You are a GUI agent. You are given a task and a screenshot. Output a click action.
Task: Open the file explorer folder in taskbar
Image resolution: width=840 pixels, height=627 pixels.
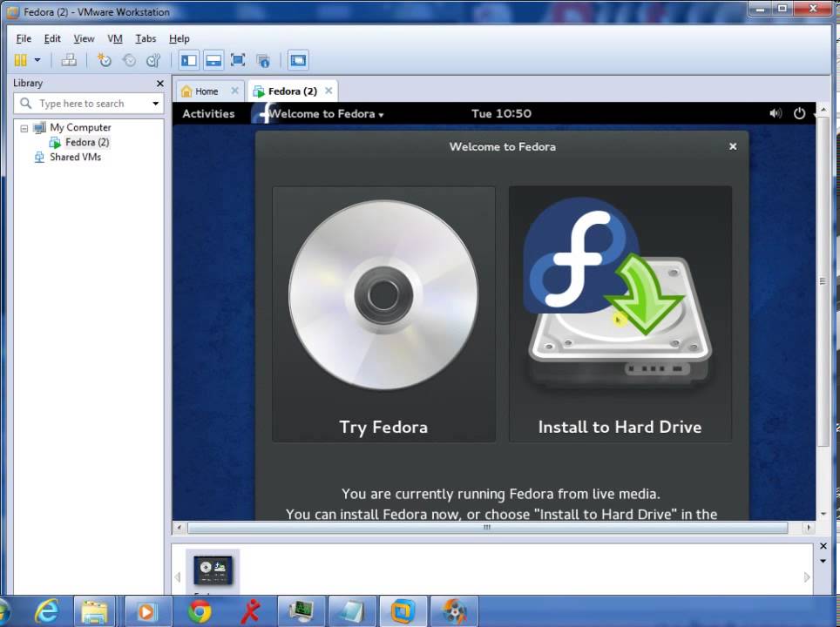click(95, 611)
